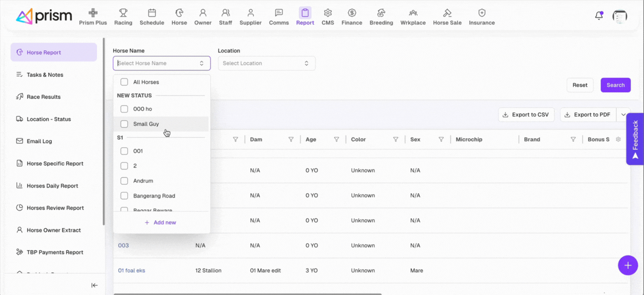Open the Age column filter
This screenshot has height=295, width=644.
pyautogui.click(x=336, y=140)
